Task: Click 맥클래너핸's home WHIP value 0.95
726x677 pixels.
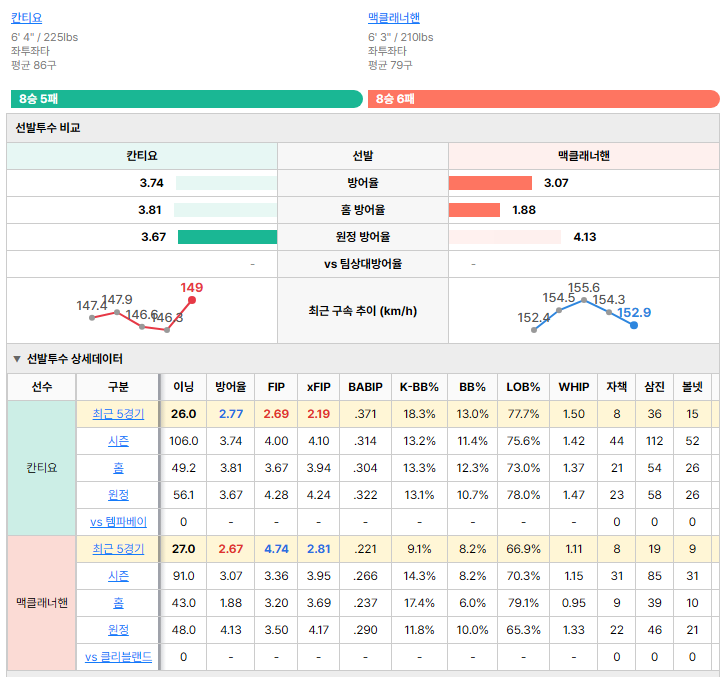Action: [x=574, y=603]
